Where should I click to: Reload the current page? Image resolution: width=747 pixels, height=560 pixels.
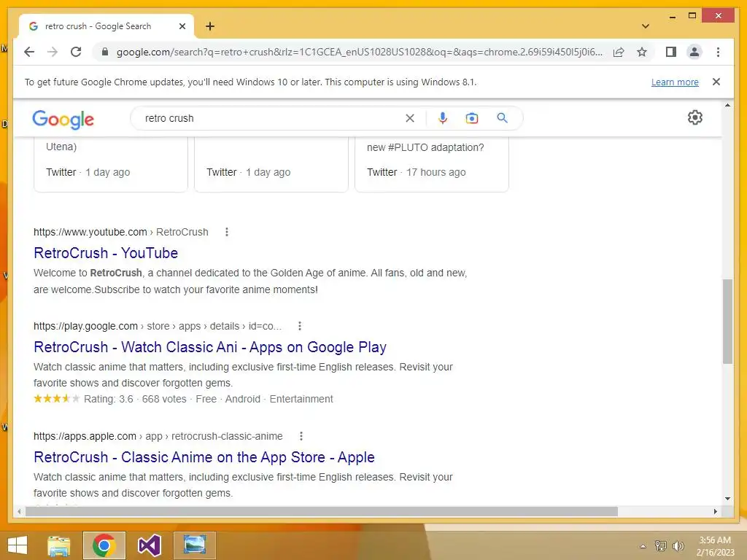point(76,52)
